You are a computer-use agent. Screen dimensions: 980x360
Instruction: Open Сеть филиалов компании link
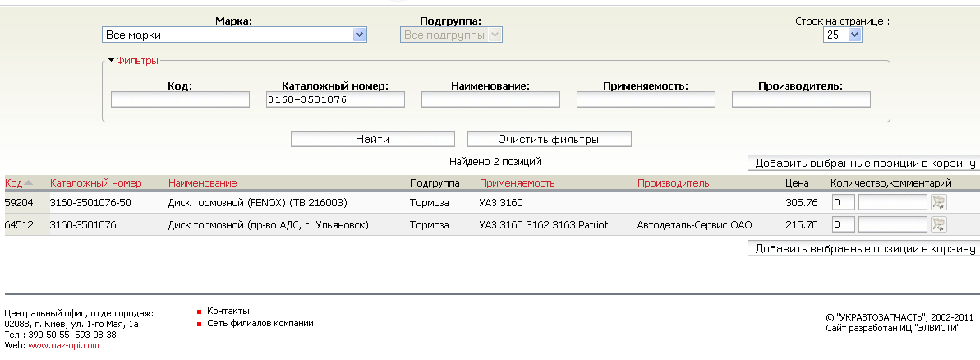[260, 323]
